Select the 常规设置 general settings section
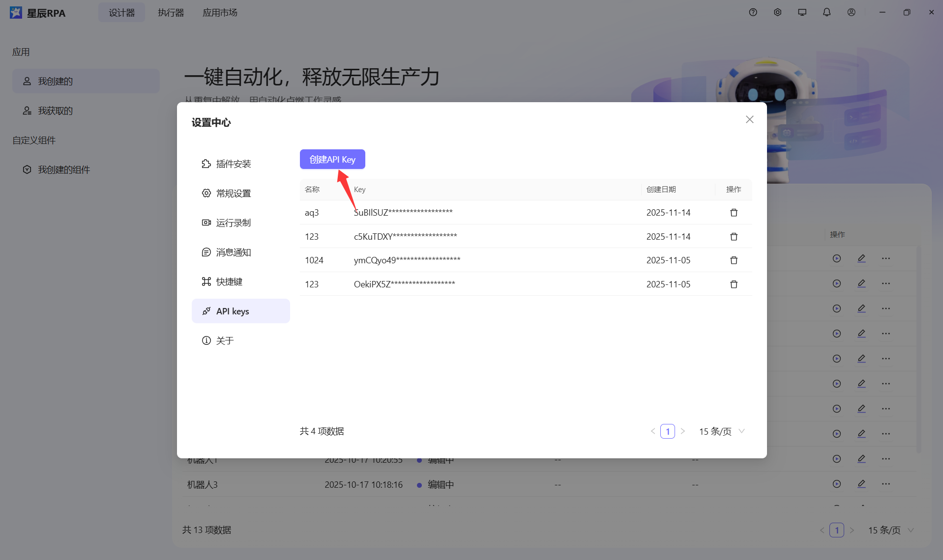Screen dimensions: 943x560 234,193
